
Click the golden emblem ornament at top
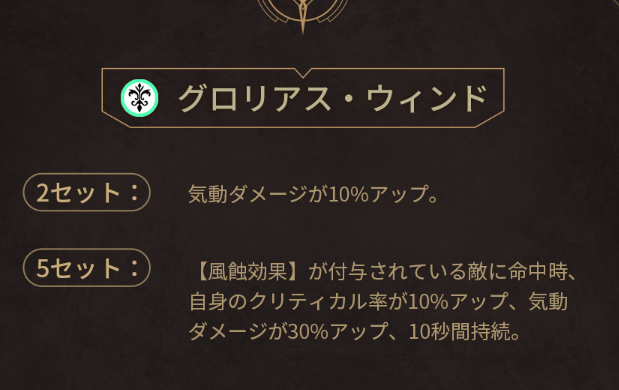pyautogui.click(x=303, y=16)
